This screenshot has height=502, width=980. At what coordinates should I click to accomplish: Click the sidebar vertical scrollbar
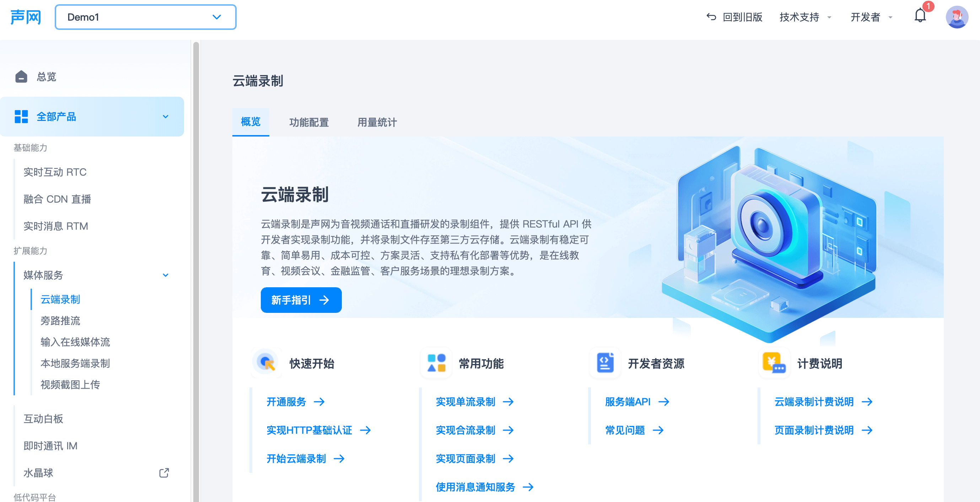click(196, 271)
